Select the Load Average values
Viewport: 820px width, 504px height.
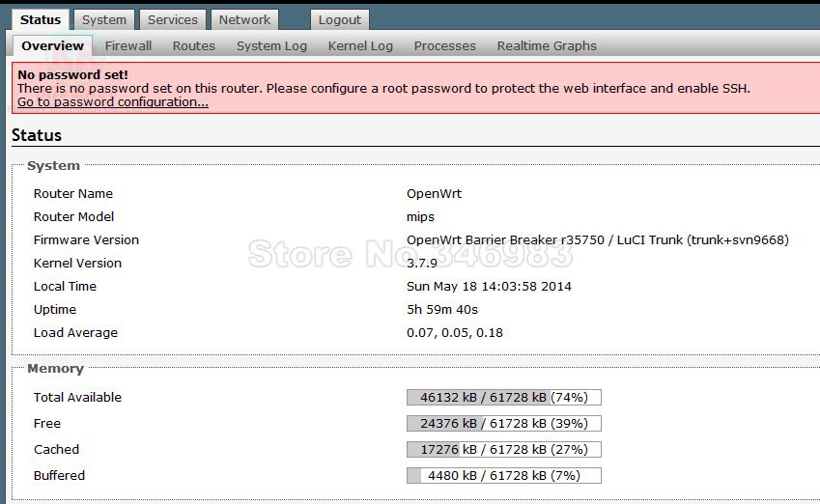pos(455,333)
